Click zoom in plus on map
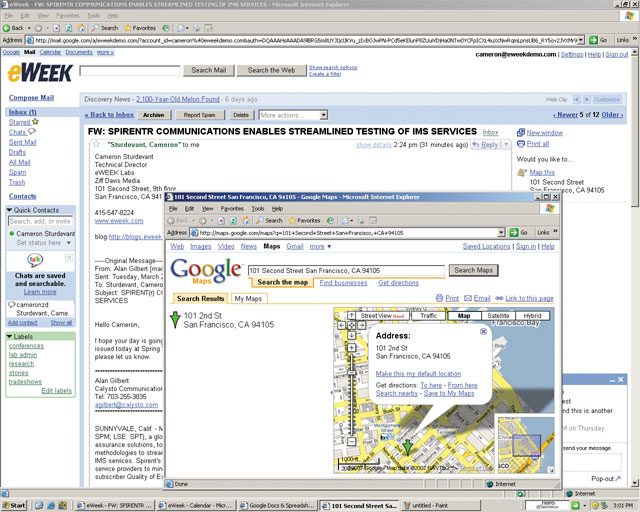 351,348
